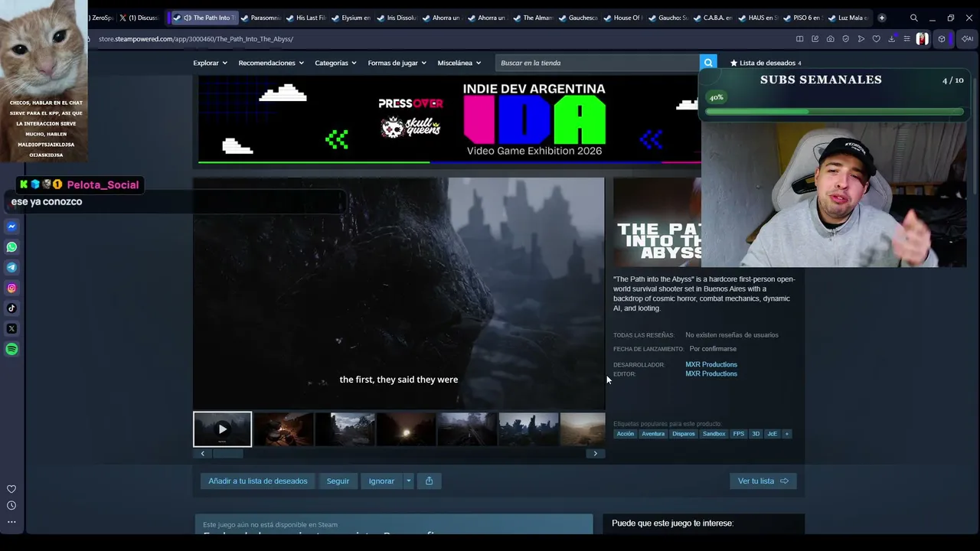This screenshot has width=980, height=551.
Task: Open sidebar three-dot more options
Action: [11, 522]
